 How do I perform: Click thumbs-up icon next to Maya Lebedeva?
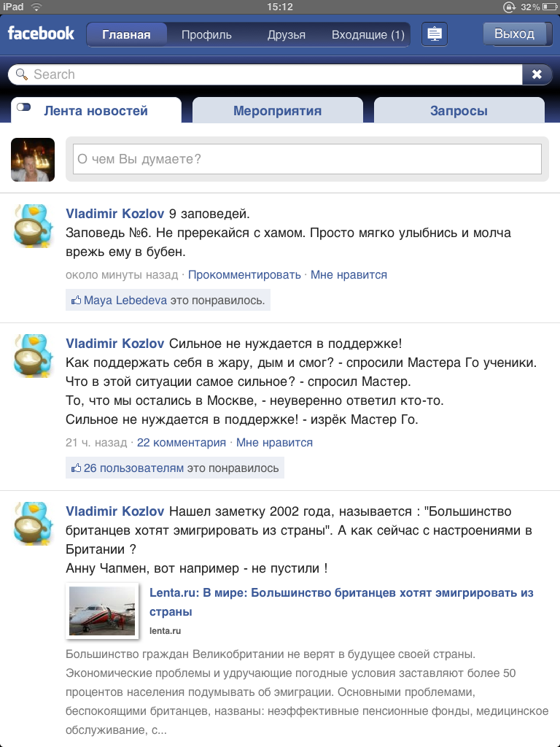tap(76, 300)
